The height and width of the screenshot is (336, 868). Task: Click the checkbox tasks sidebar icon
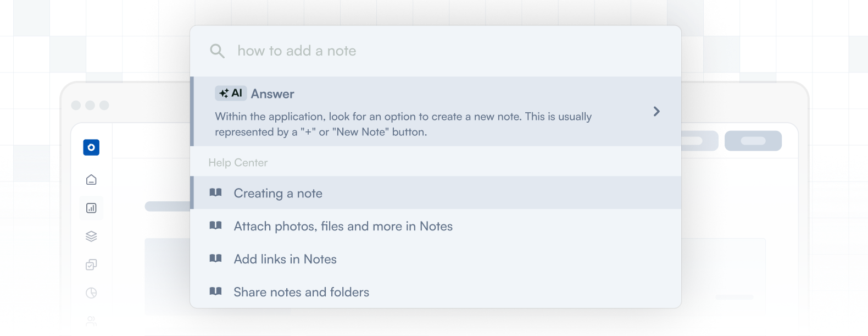coord(91,265)
